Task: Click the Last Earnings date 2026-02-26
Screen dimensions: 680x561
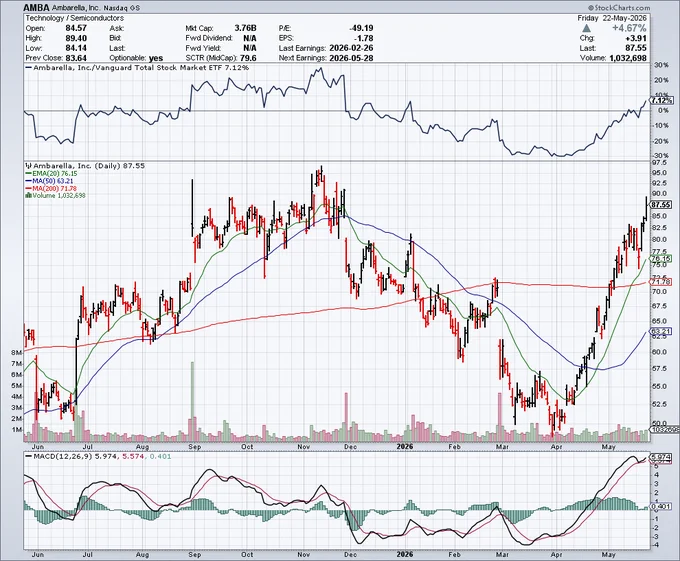Action: click(x=351, y=48)
